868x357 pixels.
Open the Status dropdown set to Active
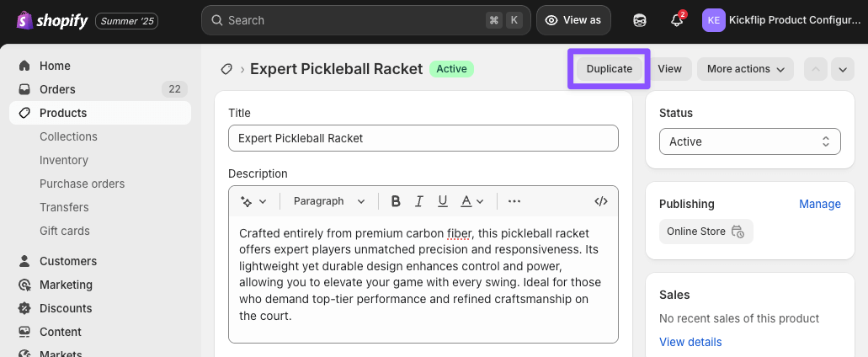[x=749, y=141]
